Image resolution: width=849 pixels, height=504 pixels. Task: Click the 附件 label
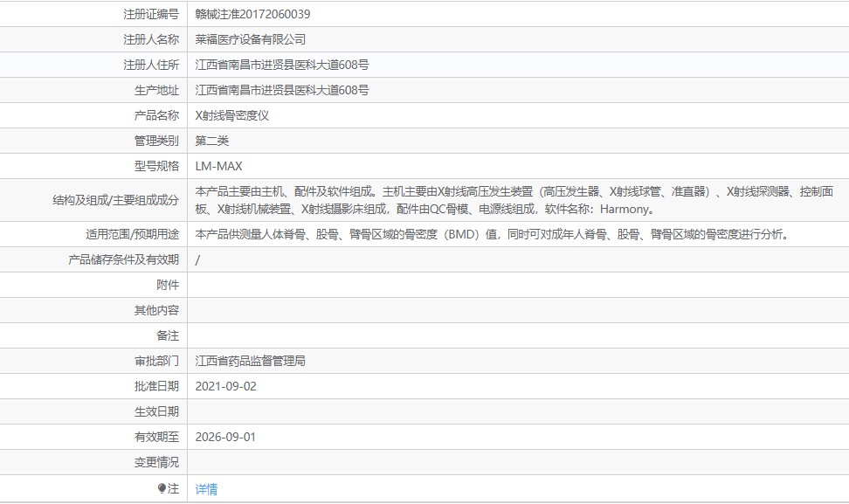tap(168, 286)
